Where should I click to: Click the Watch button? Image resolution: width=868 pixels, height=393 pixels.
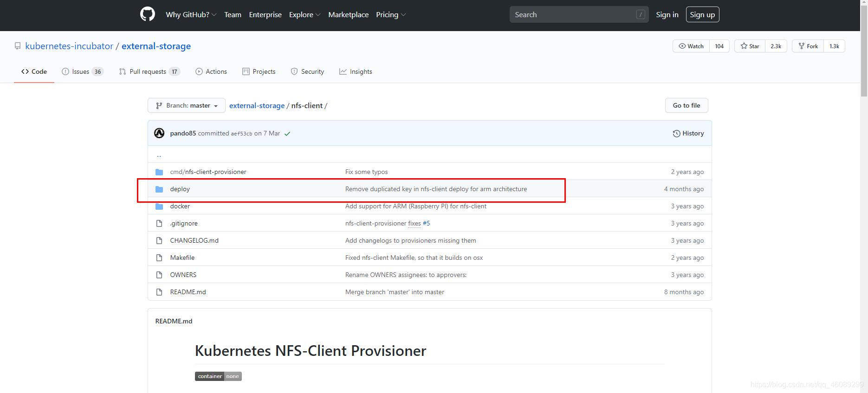point(691,46)
